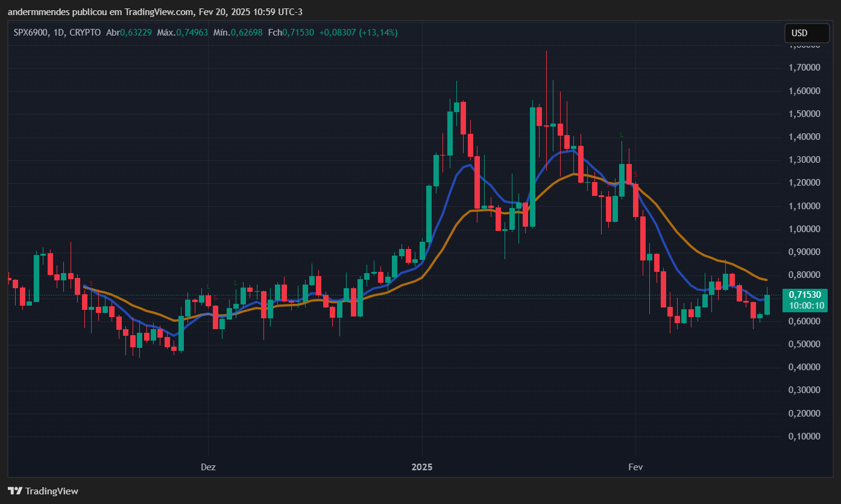
Task: Click the Fch close value in the legend
Action: point(298,33)
